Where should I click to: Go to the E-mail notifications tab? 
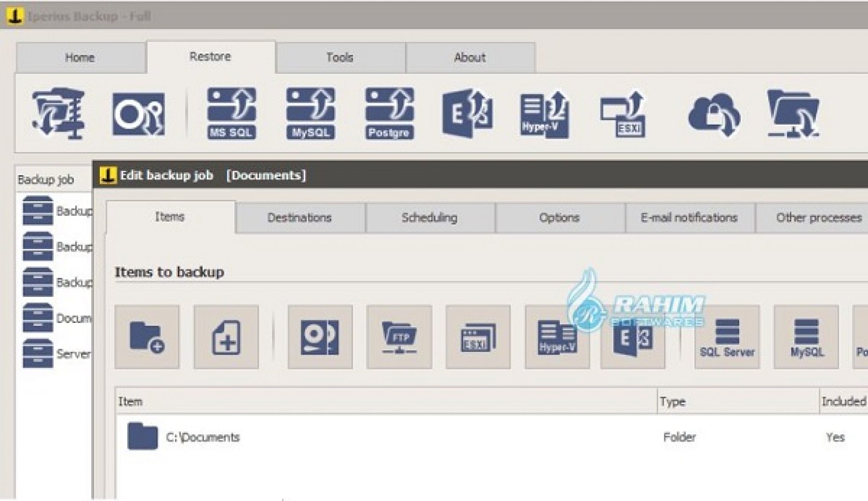[x=689, y=218]
